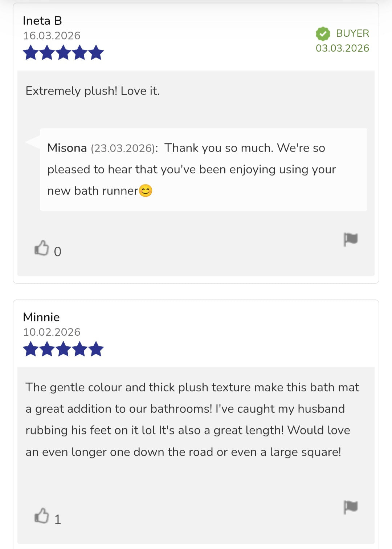392x549 pixels.
Task: Click the first star of Ineta B's rating
Action: tap(30, 53)
